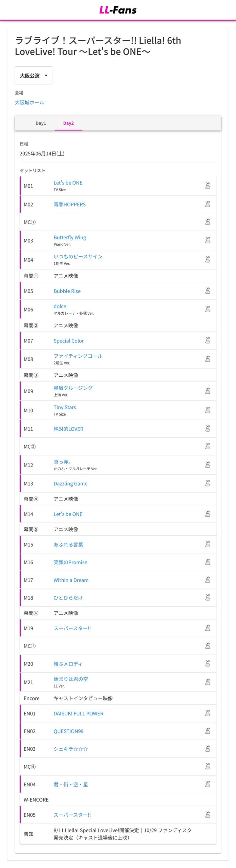236x868 pixels.
Task: Open the シェキラ☆☆☆ song link
Action: pos(70,749)
